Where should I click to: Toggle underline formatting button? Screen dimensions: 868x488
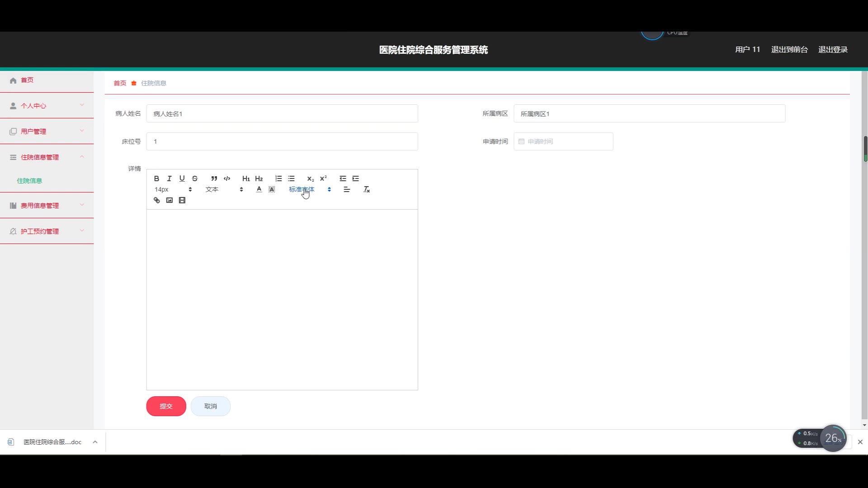[182, 178]
